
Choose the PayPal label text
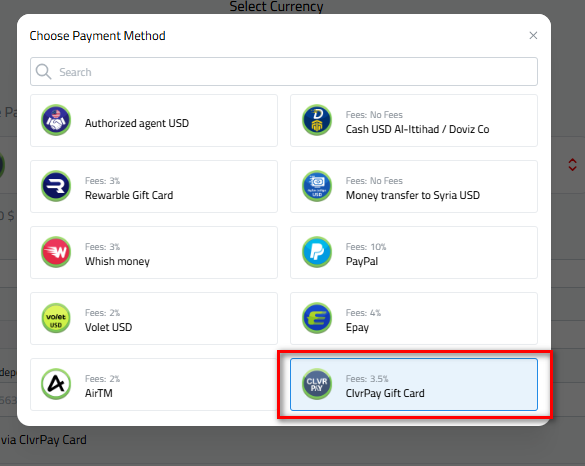point(362,261)
